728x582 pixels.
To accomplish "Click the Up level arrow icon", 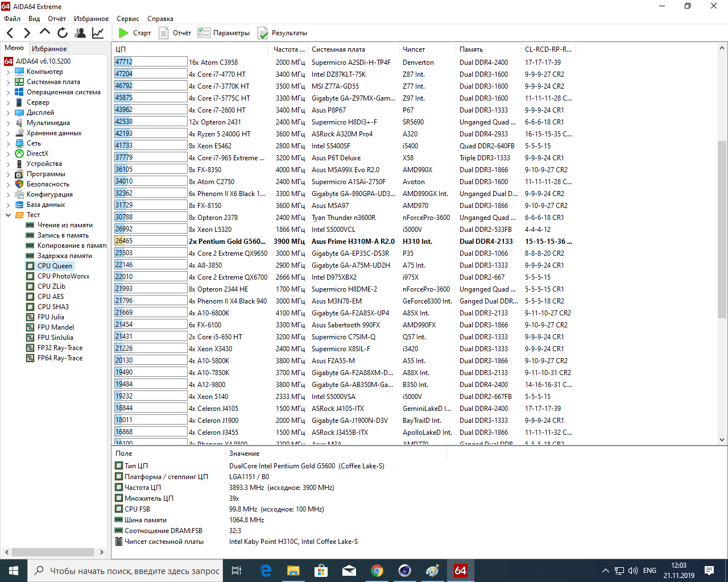I will (44, 33).
